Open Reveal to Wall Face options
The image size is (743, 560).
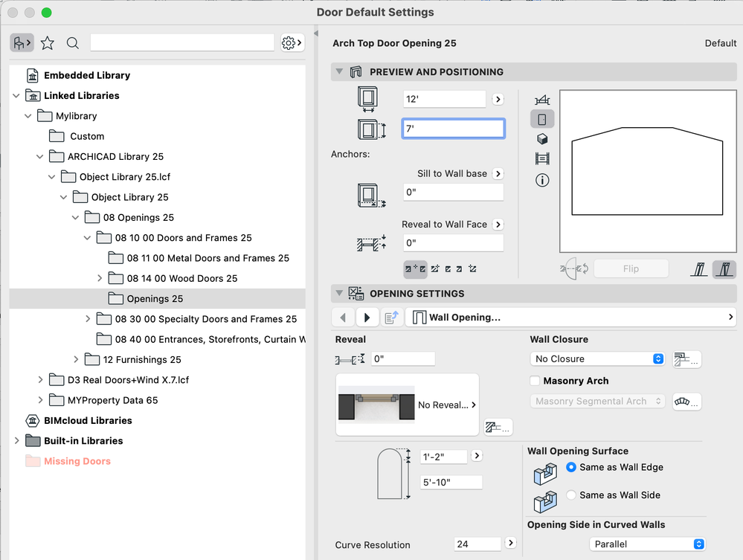coord(498,224)
